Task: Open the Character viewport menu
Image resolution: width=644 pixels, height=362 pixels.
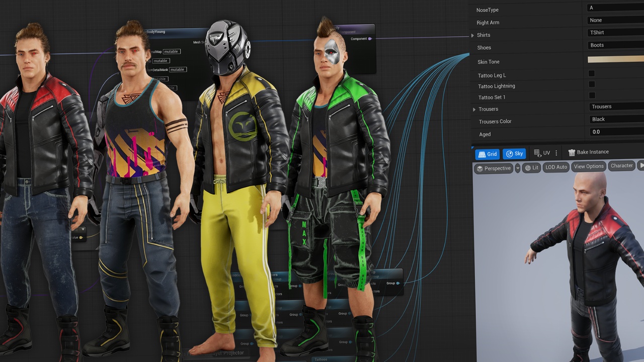Action: pyautogui.click(x=621, y=165)
